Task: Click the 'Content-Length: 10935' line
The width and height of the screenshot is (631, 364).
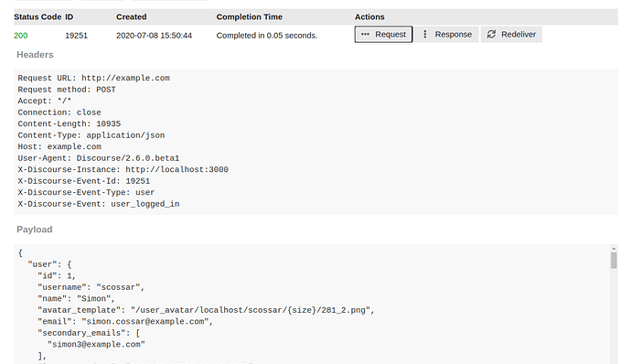Action: (70, 123)
